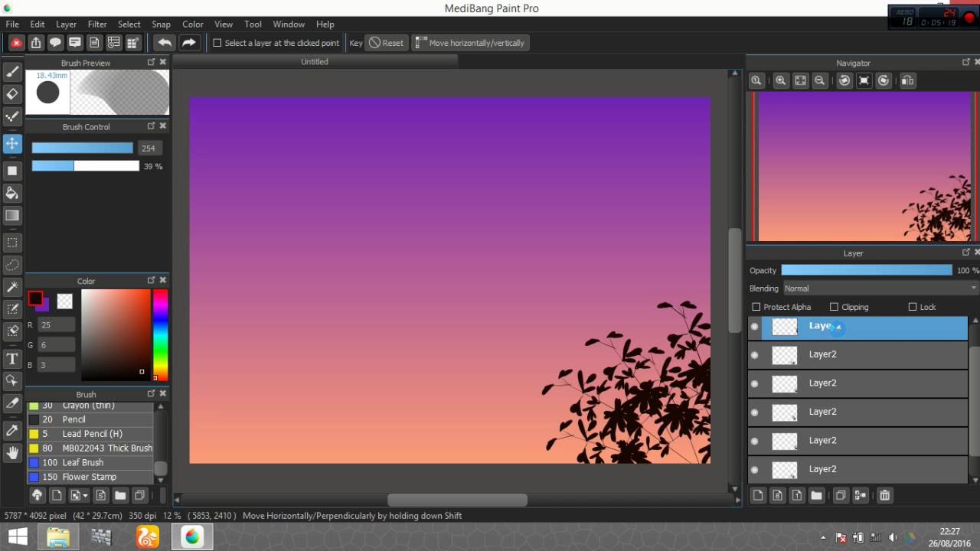This screenshot has width=980, height=551.
Task: Click the export/share icon in toolbar
Action: click(x=36, y=43)
